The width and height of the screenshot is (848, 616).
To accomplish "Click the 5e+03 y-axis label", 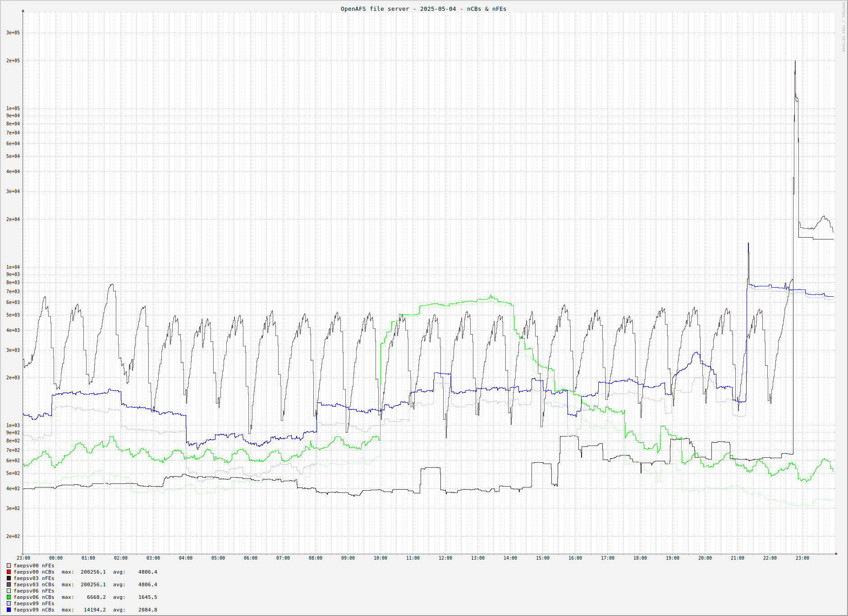I will point(13,315).
